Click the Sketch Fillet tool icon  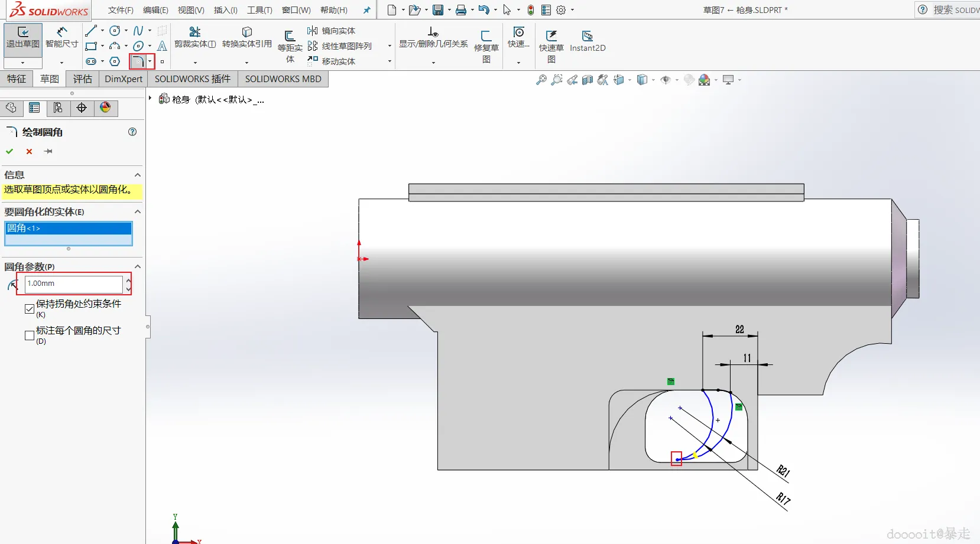point(138,61)
